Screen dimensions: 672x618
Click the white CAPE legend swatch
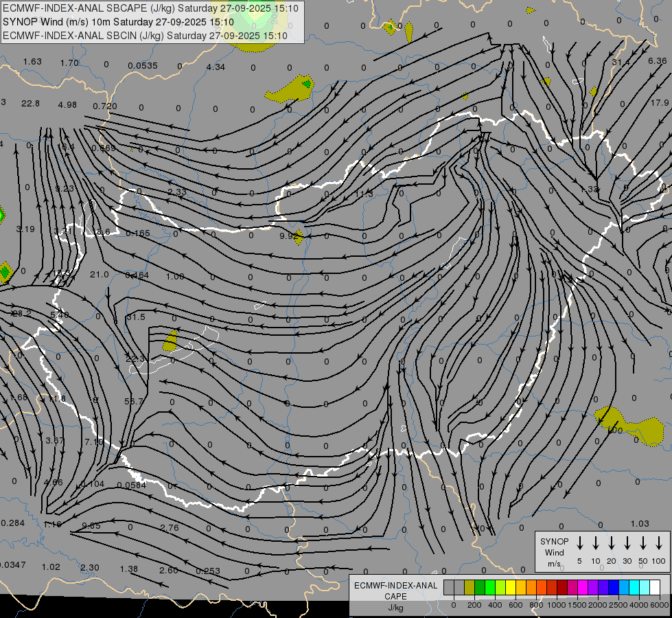click(x=655, y=588)
